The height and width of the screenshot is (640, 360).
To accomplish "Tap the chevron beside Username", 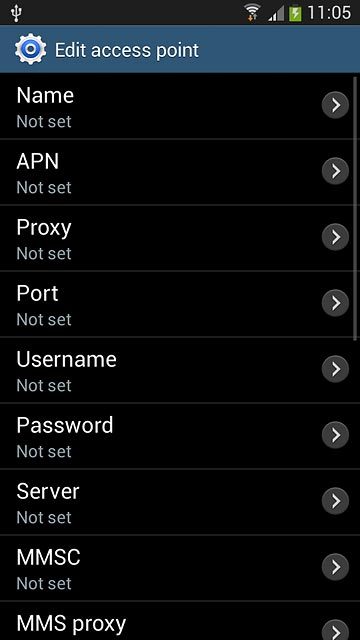I will (335, 369).
